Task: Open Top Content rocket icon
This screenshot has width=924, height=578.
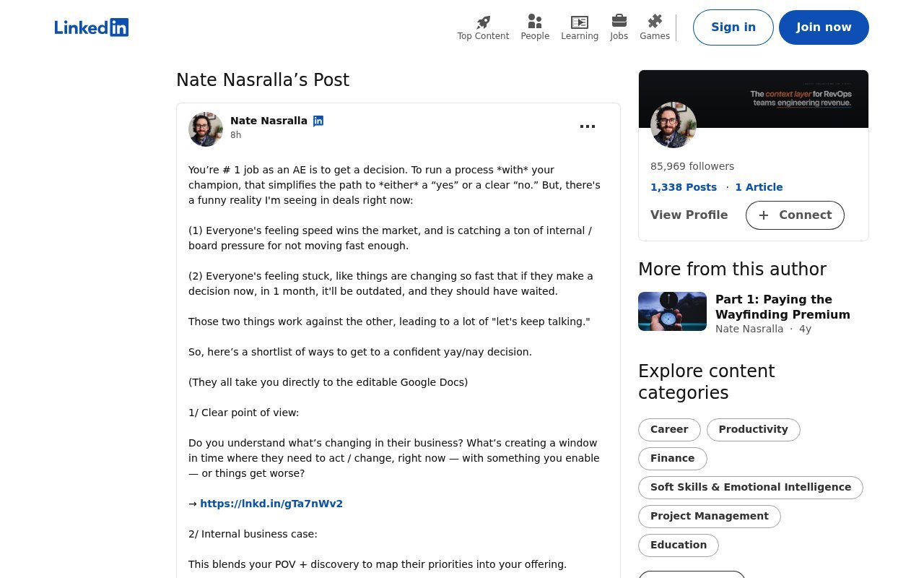Action: (483, 22)
